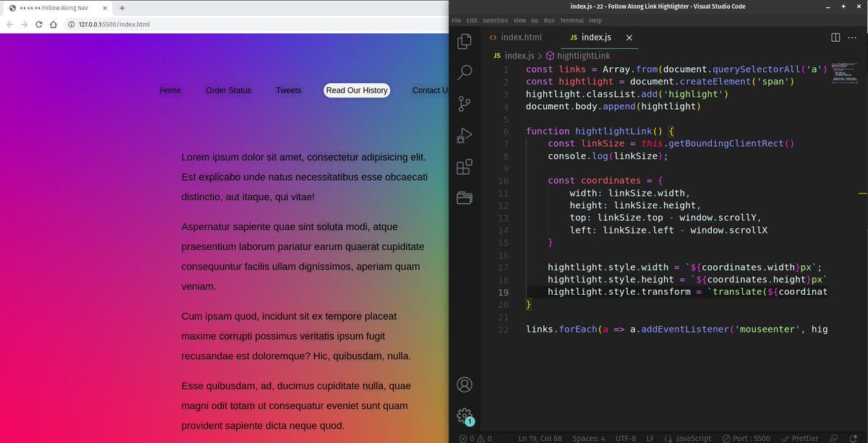Open the File menu
This screenshot has width=868, height=443.
pos(456,20)
